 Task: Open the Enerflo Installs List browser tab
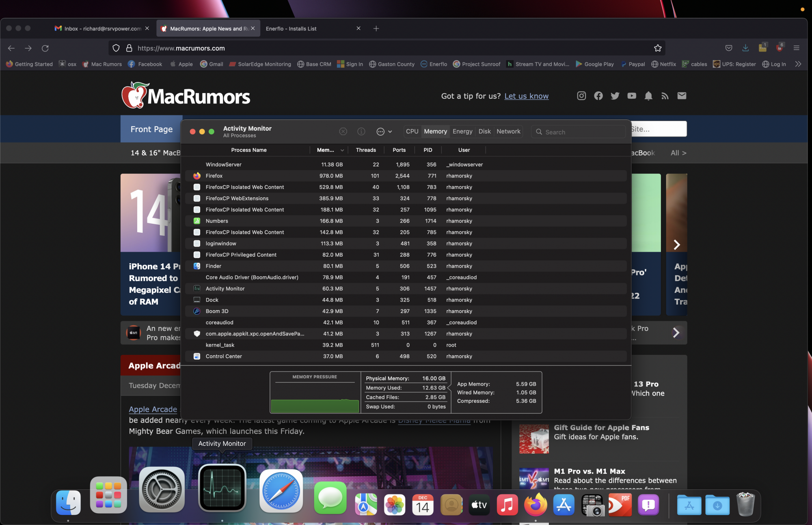[x=291, y=29]
